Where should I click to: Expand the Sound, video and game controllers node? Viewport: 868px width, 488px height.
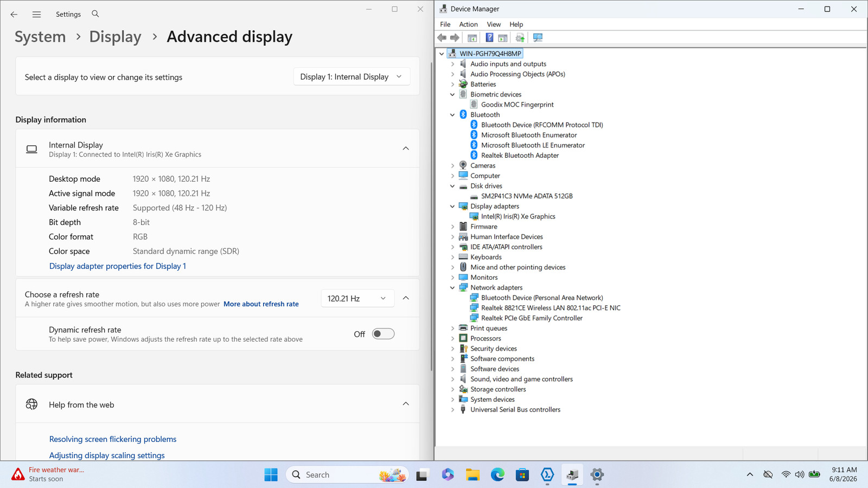click(x=452, y=380)
